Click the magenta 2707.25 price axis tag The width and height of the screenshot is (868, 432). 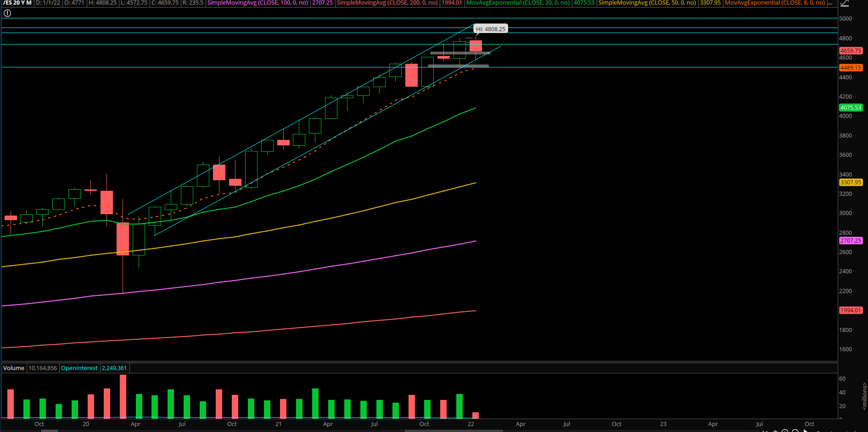851,241
